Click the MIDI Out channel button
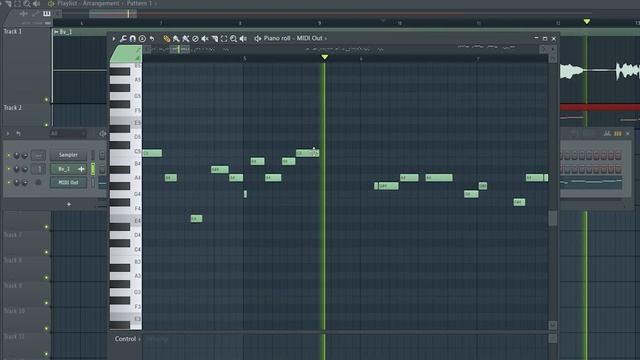The height and width of the screenshot is (360, 640). click(68, 182)
